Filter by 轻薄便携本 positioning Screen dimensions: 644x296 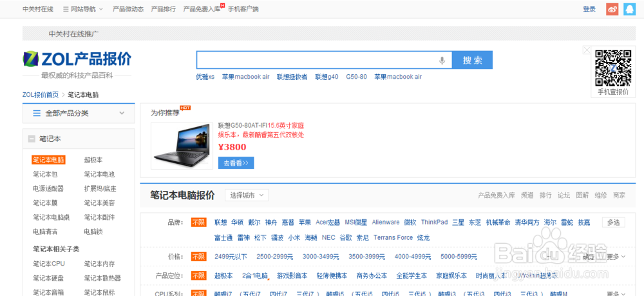click(332, 275)
